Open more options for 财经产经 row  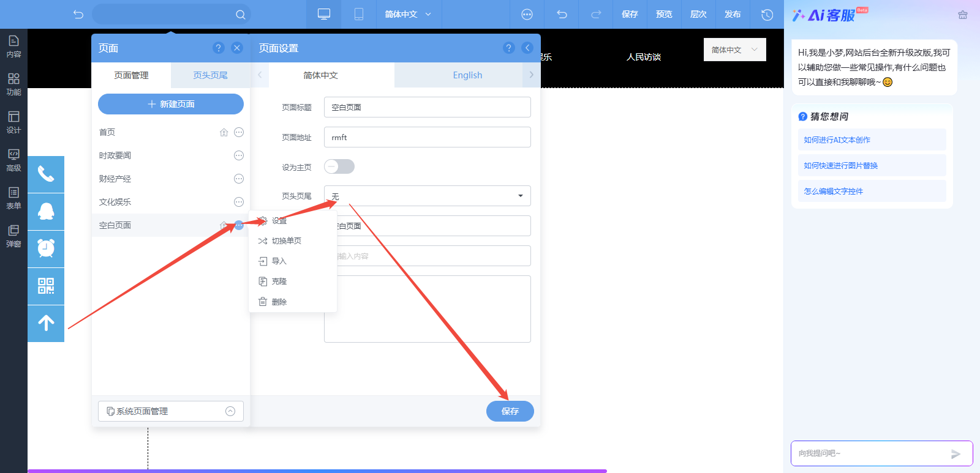(239, 179)
